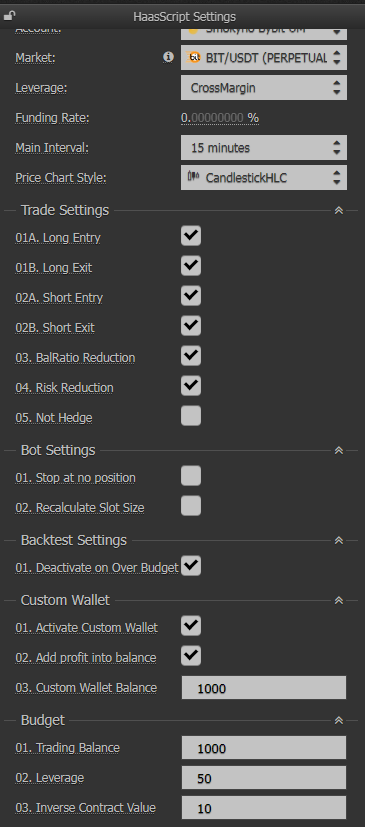Open the Leverage CrossMargin dropdown
The height and width of the screenshot is (827, 365).
[x=264, y=88]
